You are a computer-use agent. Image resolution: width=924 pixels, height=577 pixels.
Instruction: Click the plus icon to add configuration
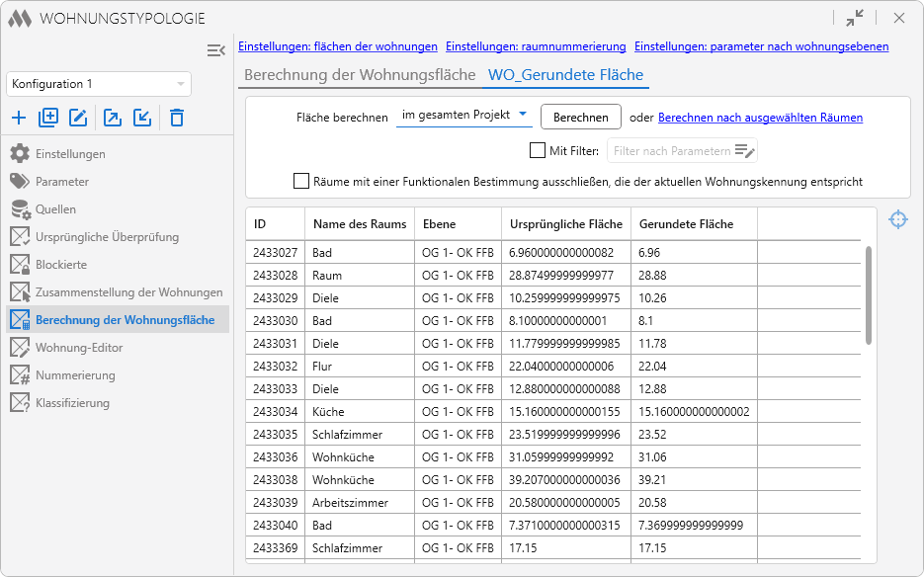tap(19, 118)
